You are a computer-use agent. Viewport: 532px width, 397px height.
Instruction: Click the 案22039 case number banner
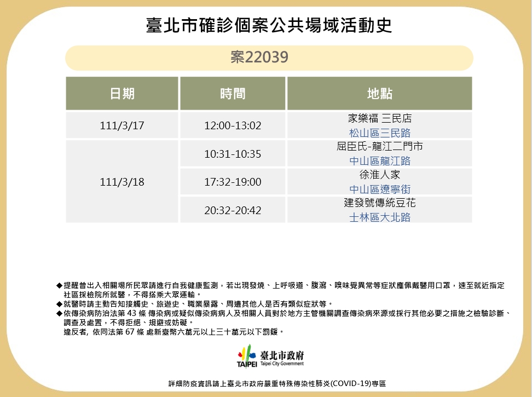click(269, 58)
